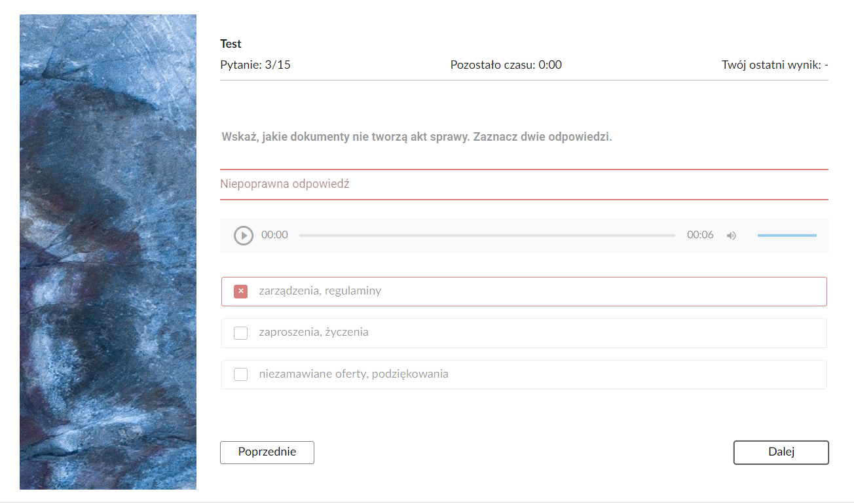Continue with the Dalej button
Viewport: 854px width, 504px height.
click(781, 452)
